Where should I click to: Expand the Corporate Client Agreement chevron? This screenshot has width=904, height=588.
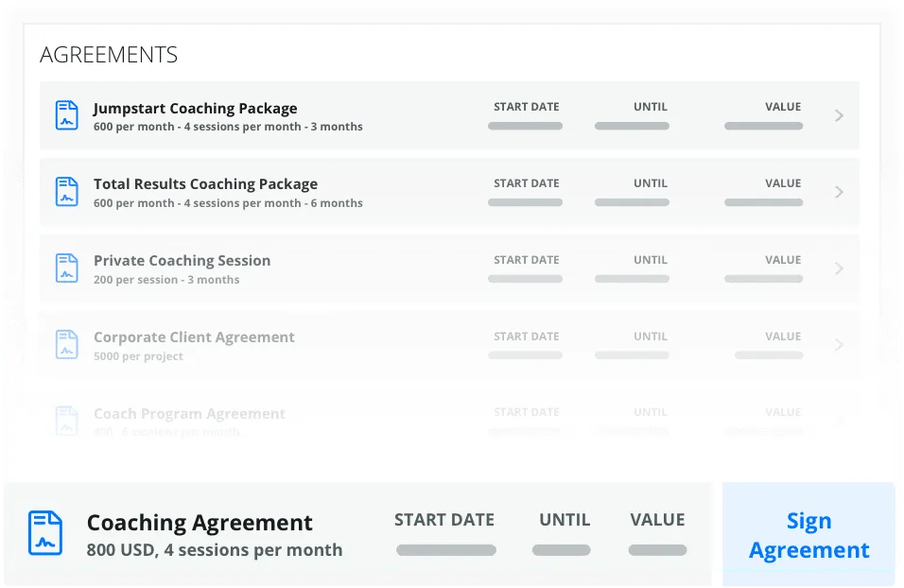click(x=839, y=345)
